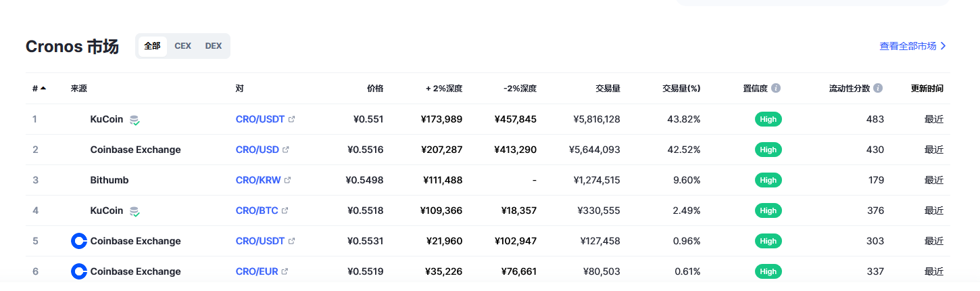This screenshot has width=980, height=291.
Task: Sort the table by 交易量 column
Action: [608, 89]
